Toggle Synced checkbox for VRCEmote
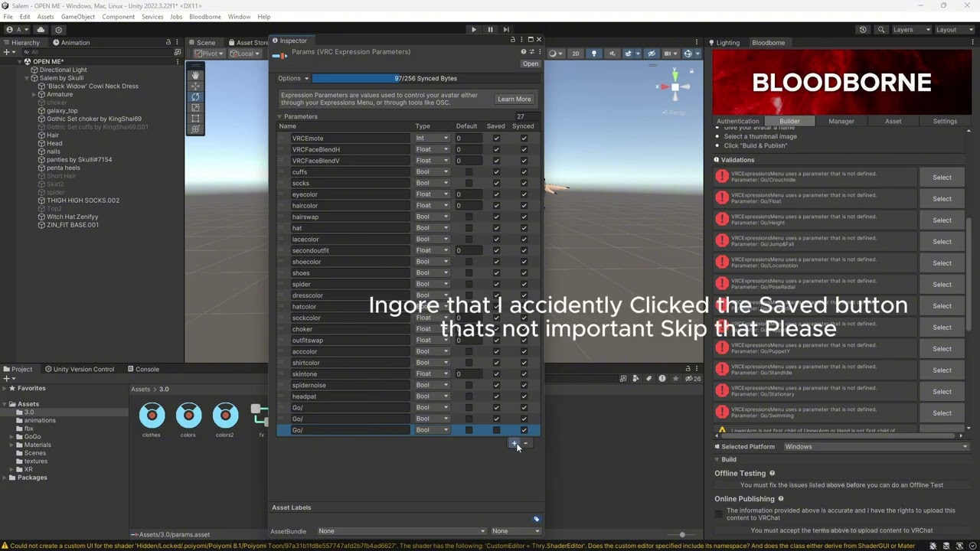 (x=524, y=139)
